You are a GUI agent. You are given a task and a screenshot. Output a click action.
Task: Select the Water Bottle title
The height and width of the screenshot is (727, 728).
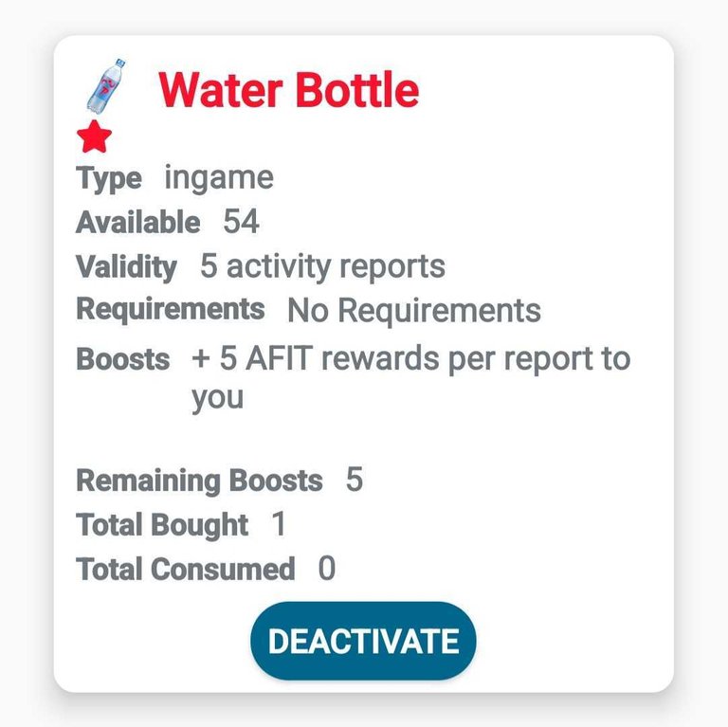click(289, 90)
